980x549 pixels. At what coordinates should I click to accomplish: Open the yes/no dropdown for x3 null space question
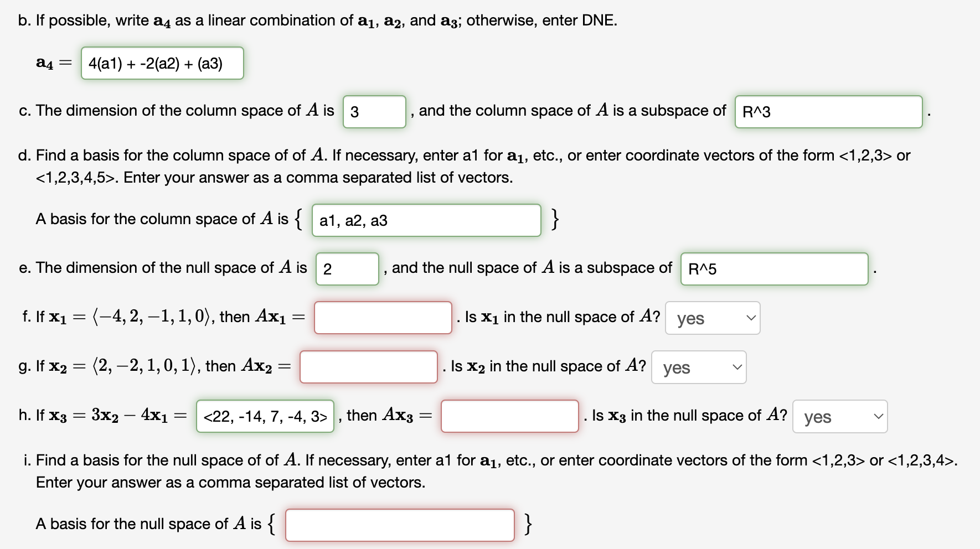839,416
